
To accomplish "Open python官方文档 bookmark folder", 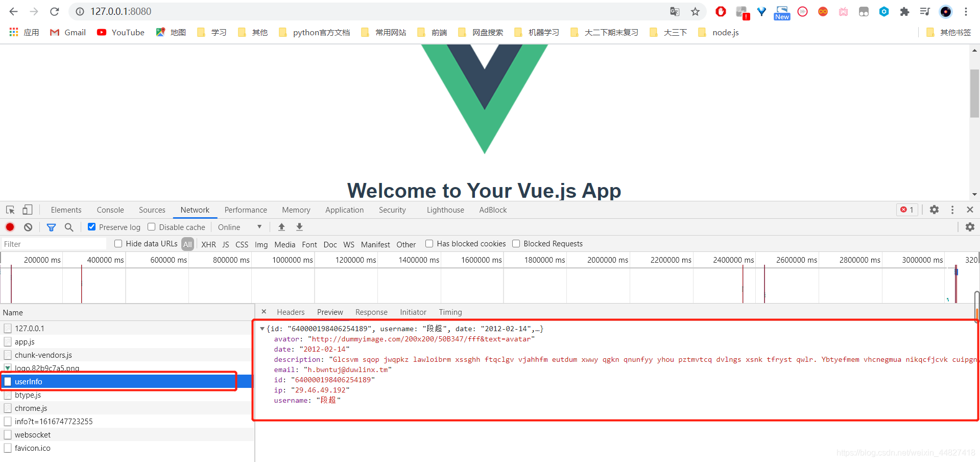I will point(314,32).
